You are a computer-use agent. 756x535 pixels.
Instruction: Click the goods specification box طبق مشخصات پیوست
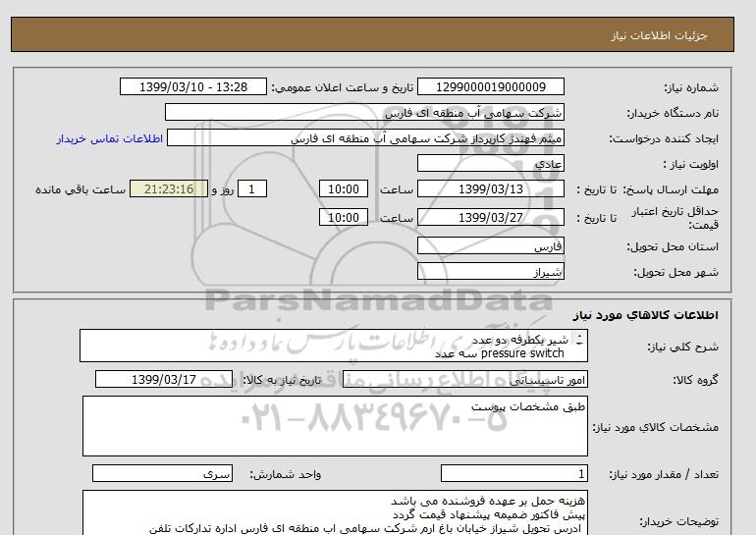[335, 426]
